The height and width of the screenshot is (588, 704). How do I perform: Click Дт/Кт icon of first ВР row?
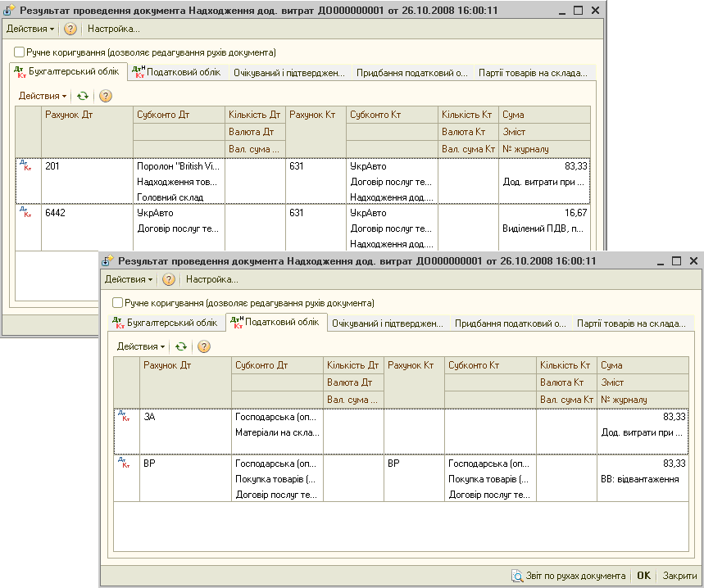point(124,463)
